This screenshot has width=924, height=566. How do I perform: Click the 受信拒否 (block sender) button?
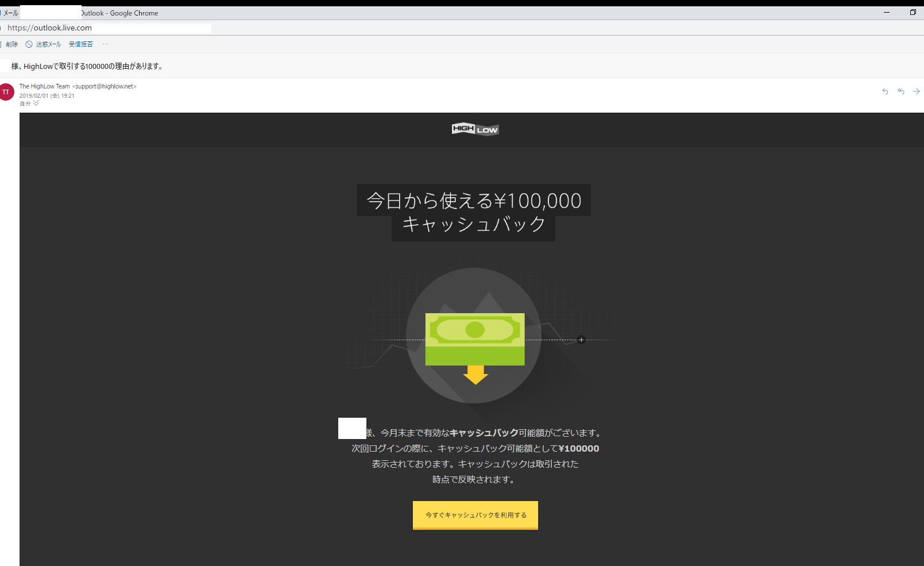(x=81, y=44)
